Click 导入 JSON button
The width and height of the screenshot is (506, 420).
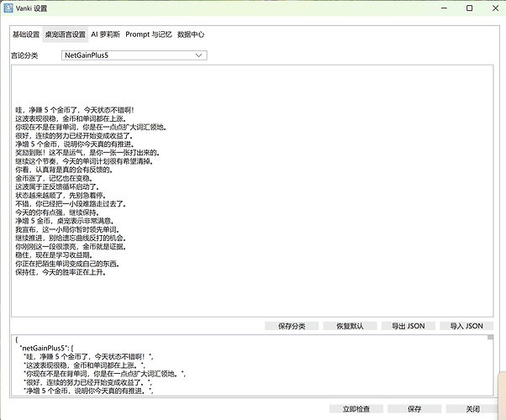click(466, 326)
